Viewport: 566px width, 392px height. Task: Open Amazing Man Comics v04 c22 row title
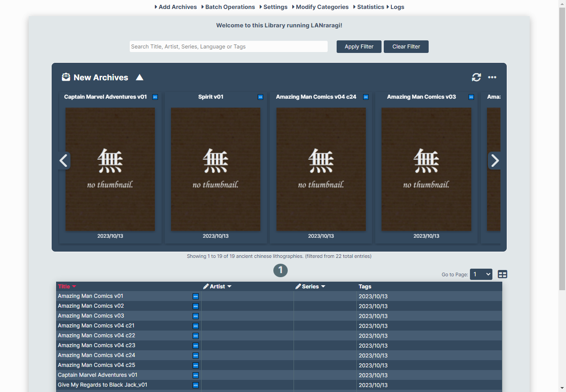97,335
